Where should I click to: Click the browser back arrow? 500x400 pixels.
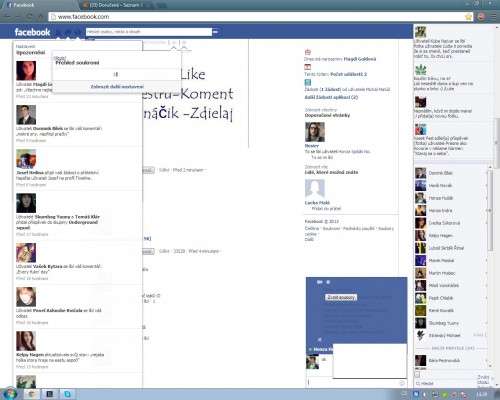(x=7, y=16)
